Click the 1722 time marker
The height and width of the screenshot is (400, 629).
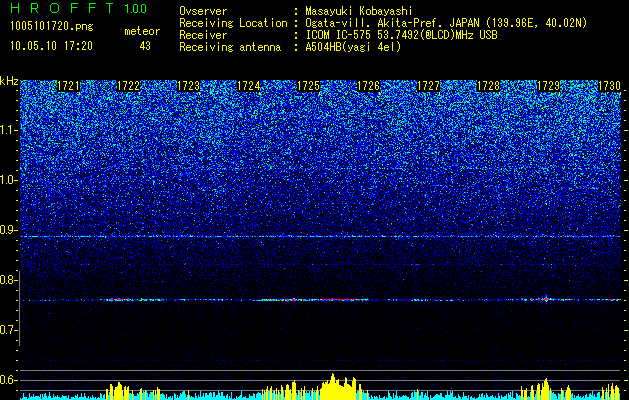pos(128,86)
